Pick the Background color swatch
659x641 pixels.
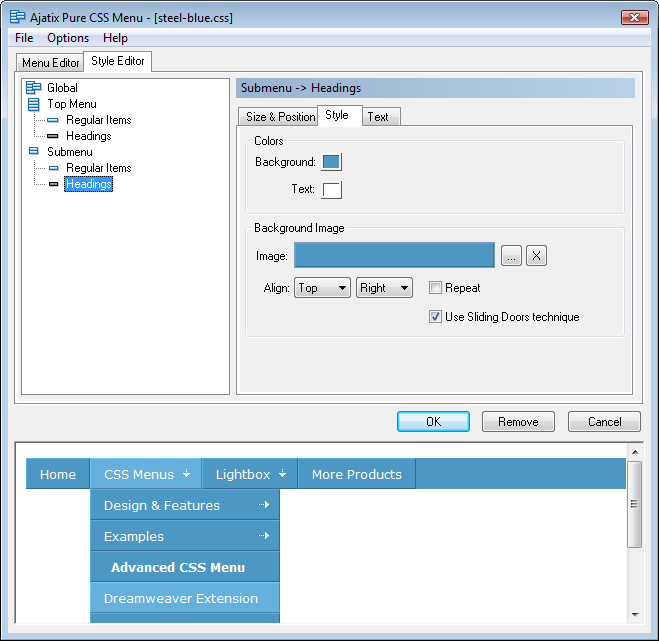(x=331, y=162)
